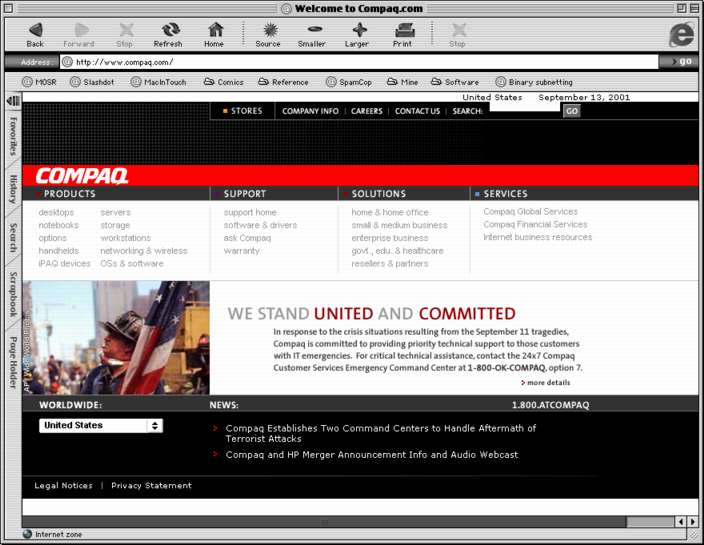The height and width of the screenshot is (545, 704).
Task: Open the History side tab
Action: coord(13,189)
